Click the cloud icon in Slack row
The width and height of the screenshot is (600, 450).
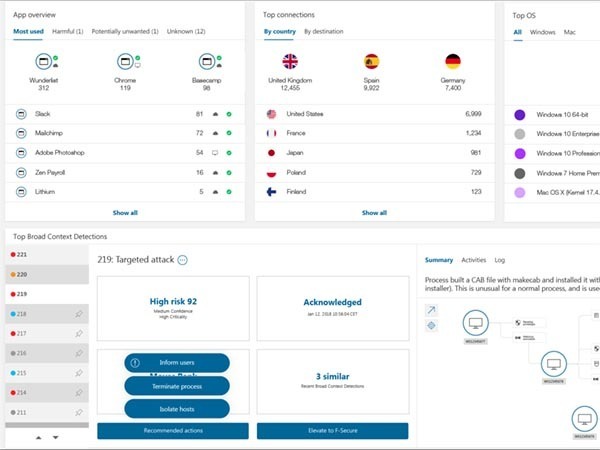215,114
